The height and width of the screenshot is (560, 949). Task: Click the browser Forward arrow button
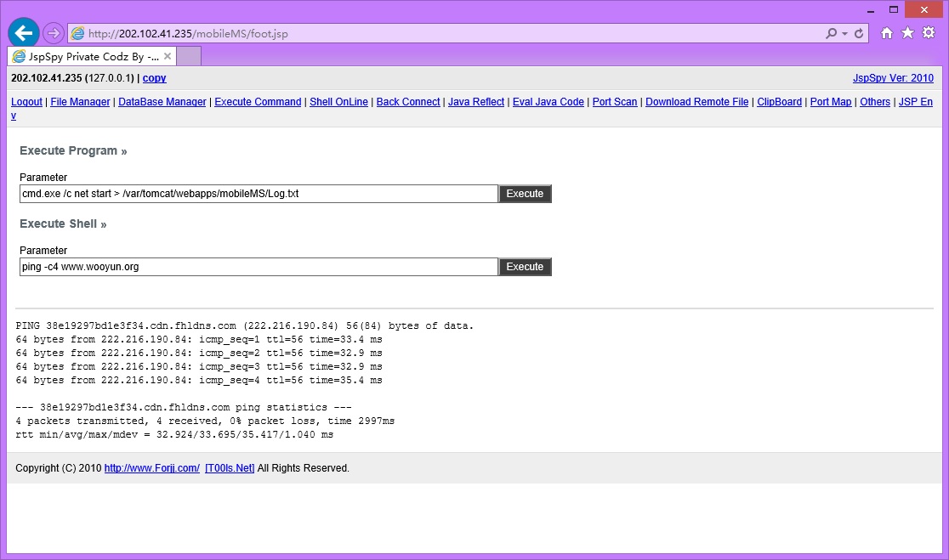point(54,33)
